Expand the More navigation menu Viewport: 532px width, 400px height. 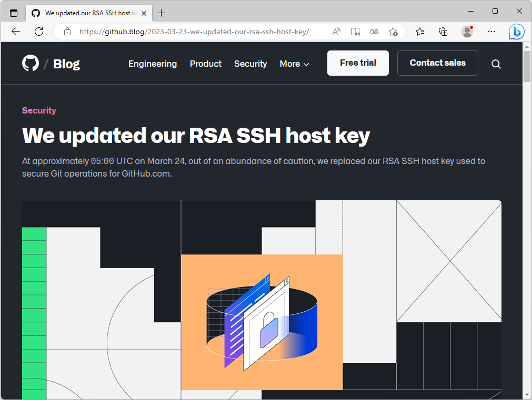[x=294, y=64]
